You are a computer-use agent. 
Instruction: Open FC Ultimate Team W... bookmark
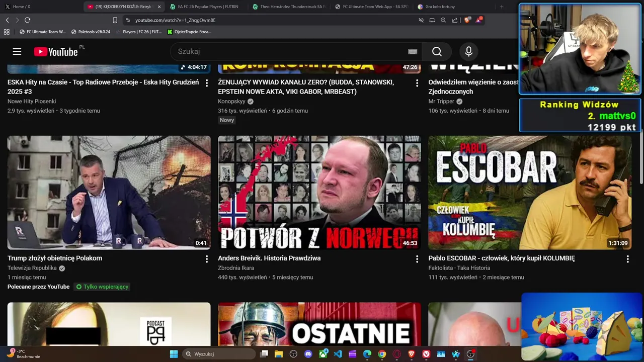pyautogui.click(x=43, y=32)
